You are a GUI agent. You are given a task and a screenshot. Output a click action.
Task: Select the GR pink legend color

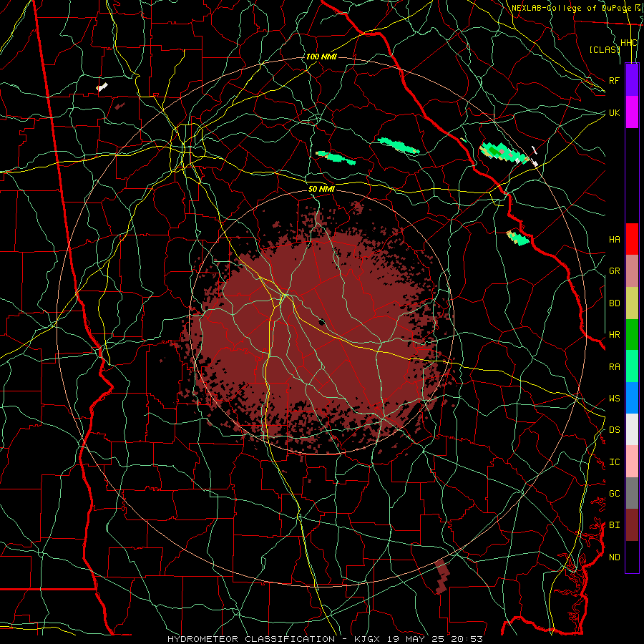coord(632,271)
